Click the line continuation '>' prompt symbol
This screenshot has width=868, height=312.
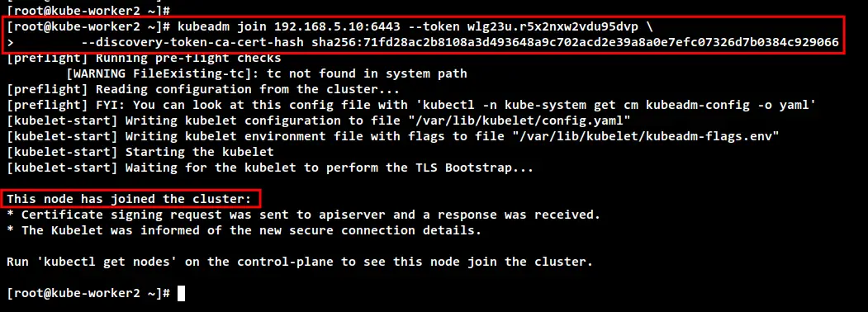(x=10, y=43)
